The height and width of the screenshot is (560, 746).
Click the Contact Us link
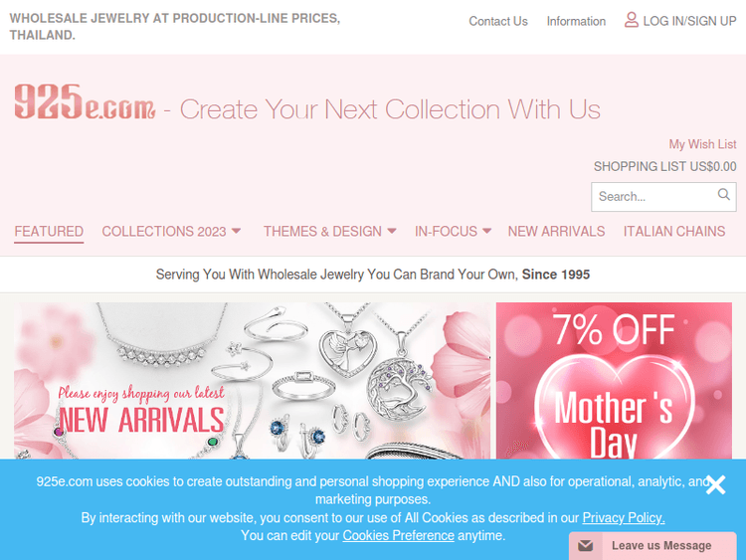coord(498,22)
